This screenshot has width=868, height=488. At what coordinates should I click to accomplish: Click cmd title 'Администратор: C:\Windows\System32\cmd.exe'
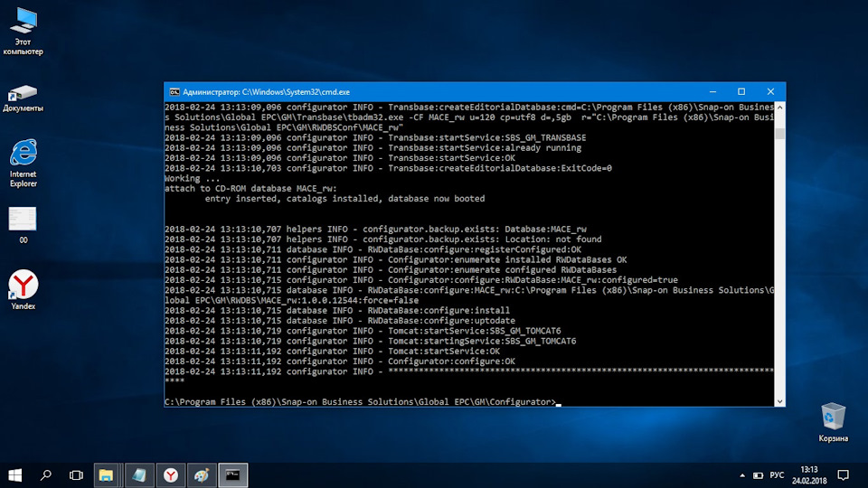click(266, 92)
